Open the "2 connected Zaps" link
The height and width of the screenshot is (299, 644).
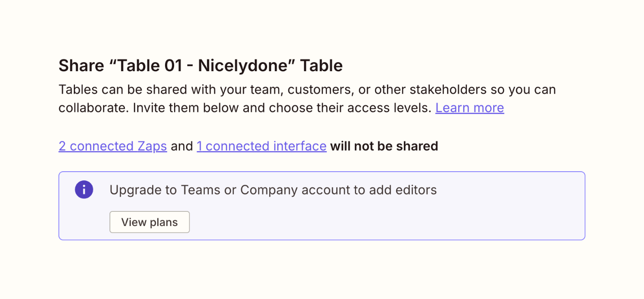(113, 146)
